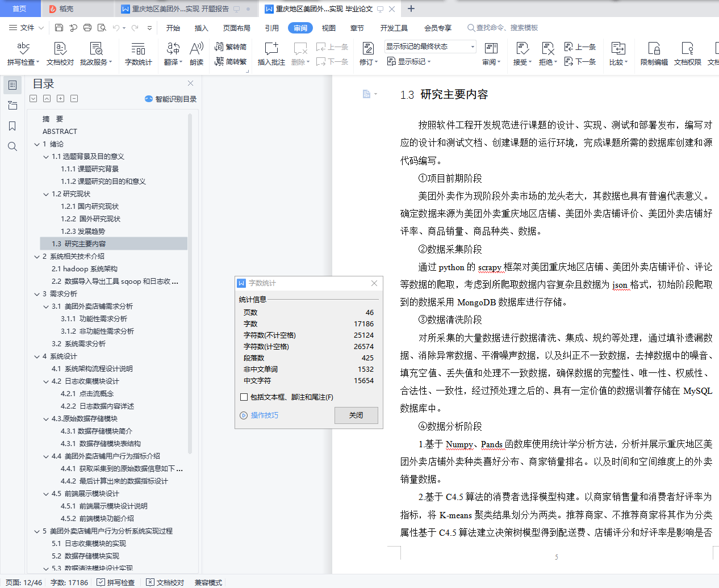Open the 比较 compare documents tool

click(618, 54)
